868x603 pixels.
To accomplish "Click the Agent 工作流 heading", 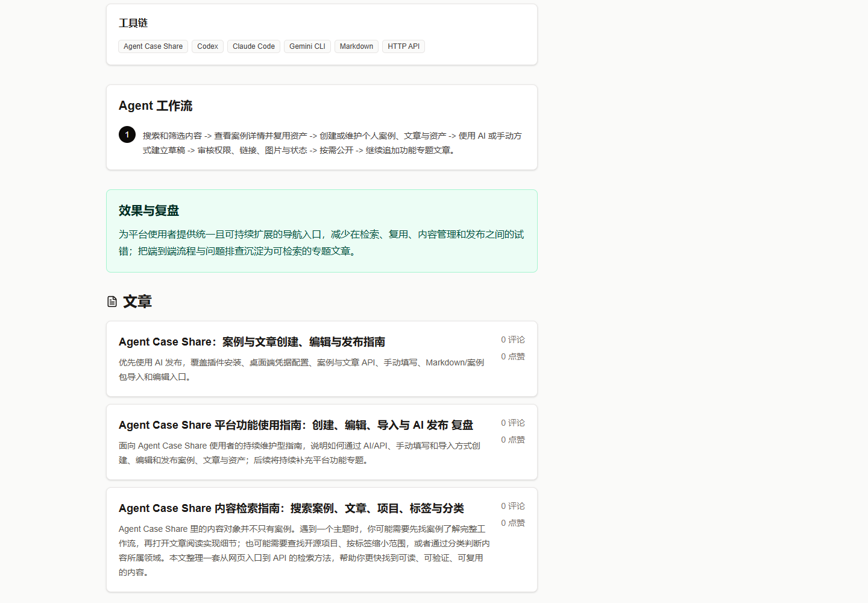I will (x=156, y=106).
